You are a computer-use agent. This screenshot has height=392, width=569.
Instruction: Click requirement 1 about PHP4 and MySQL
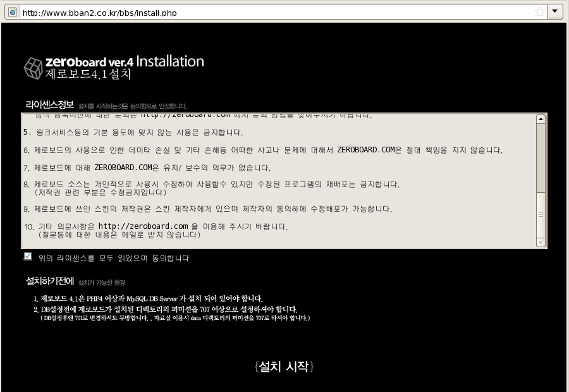[x=148, y=298]
